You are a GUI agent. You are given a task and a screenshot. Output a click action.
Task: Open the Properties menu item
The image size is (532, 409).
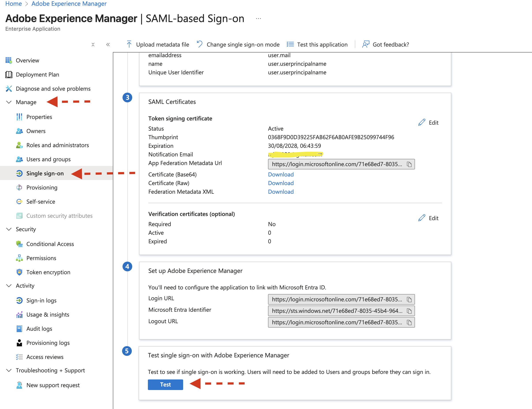point(39,117)
